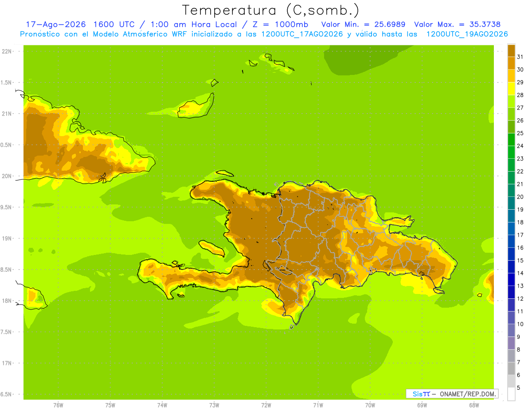Click the Temperatura (C,somb.) title
532x411 pixels.
[x=270, y=10]
